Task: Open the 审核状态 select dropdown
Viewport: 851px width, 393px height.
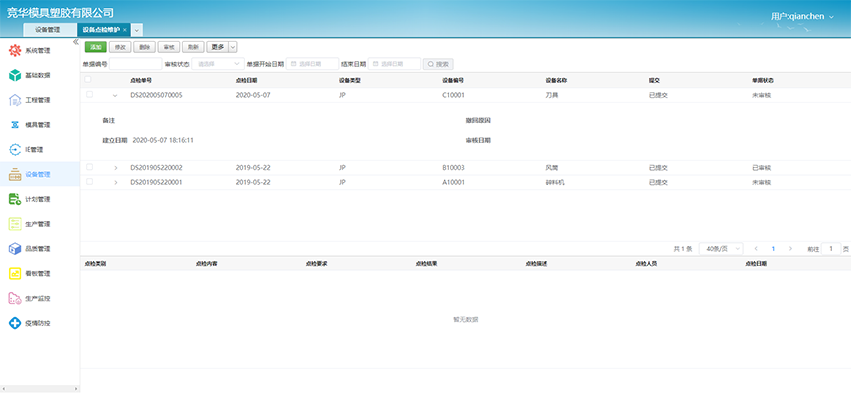Action: click(x=218, y=64)
